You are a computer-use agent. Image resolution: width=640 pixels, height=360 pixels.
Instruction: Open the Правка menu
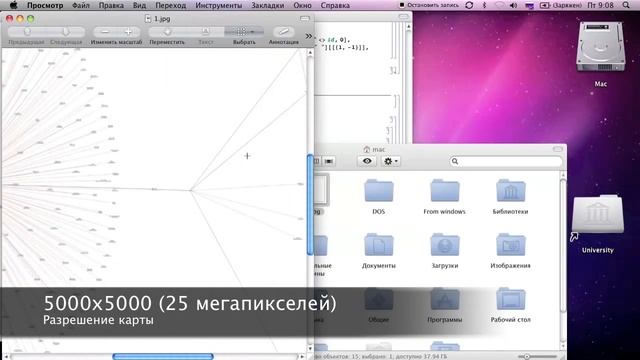(x=111, y=5)
